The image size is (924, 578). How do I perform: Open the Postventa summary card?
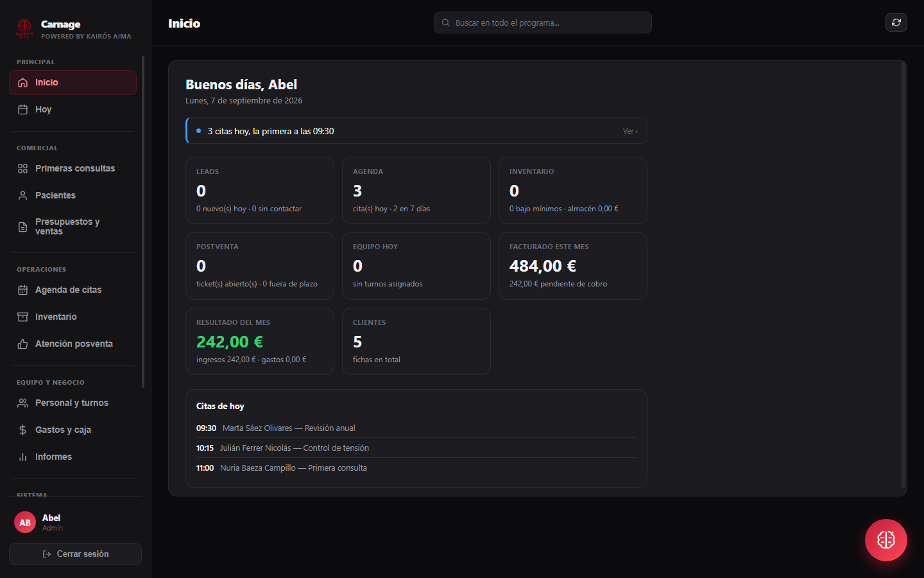[260, 266]
